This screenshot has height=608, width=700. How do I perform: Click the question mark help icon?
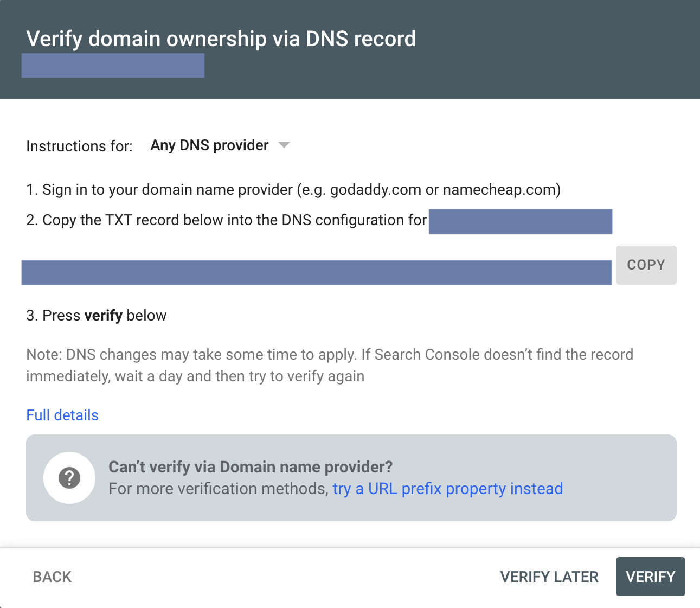(69, 478)
